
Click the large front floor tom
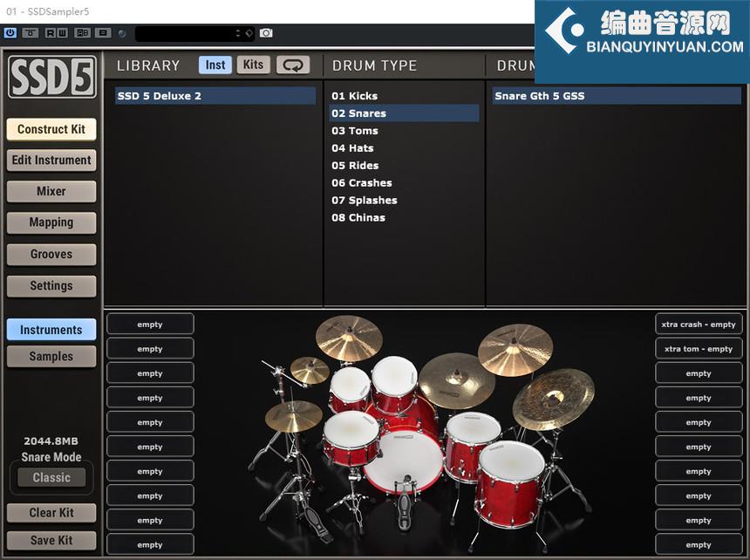click(x=510, y=483)
